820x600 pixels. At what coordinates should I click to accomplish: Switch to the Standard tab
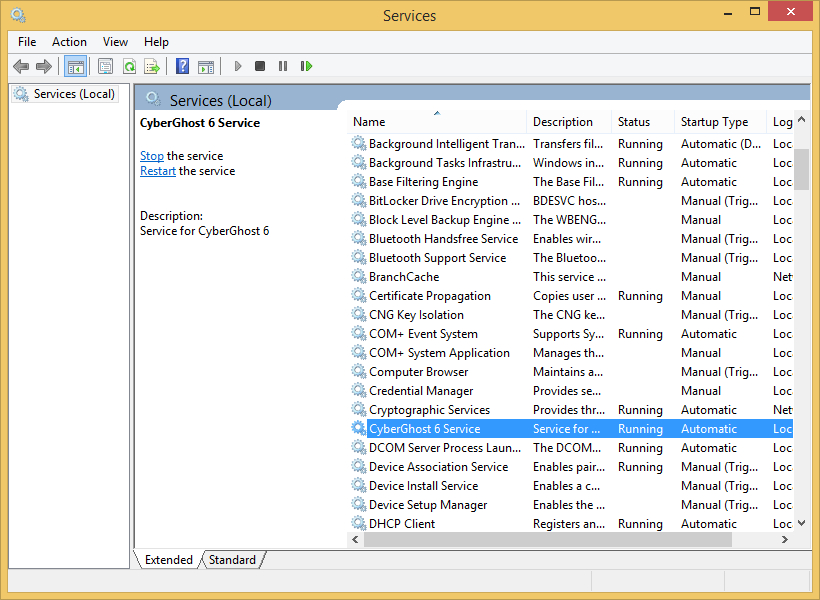click(x=232, y=560)
